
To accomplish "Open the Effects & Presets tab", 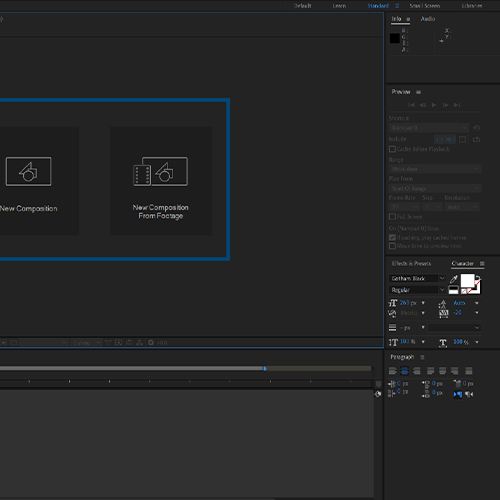I will [x=411, y=264].
